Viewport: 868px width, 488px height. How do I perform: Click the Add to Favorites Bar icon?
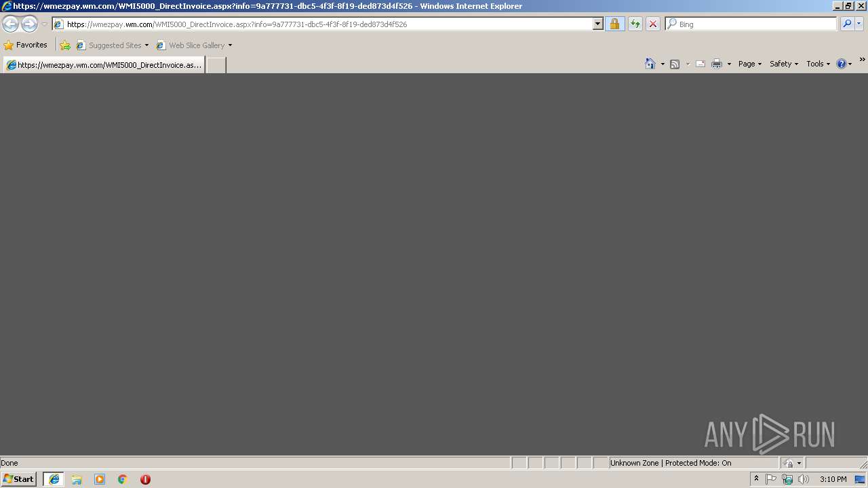click(65, 45)
